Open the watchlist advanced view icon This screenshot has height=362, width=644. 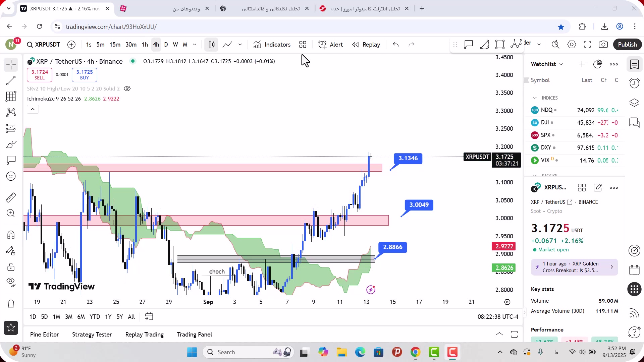click(598, 64)
